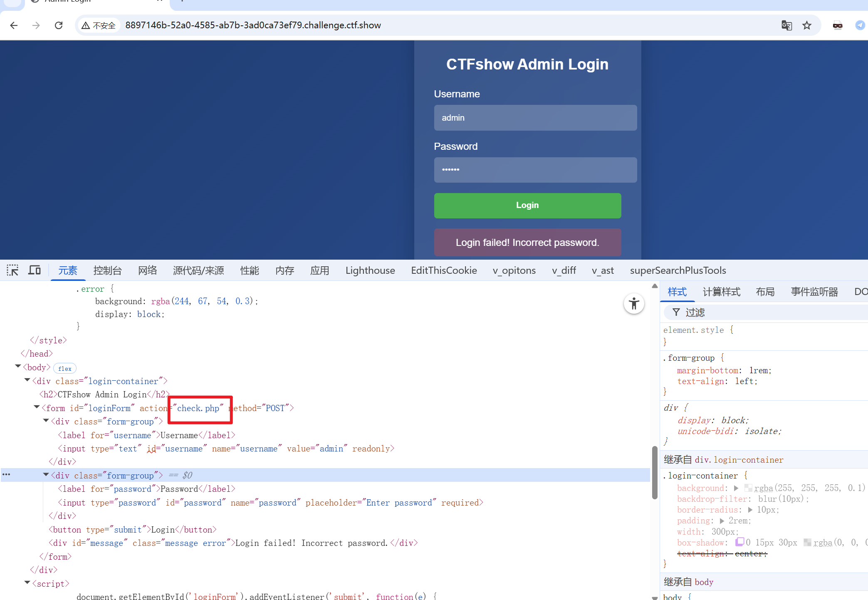Toggle the flex badge next to the body tag

[65, 368]
